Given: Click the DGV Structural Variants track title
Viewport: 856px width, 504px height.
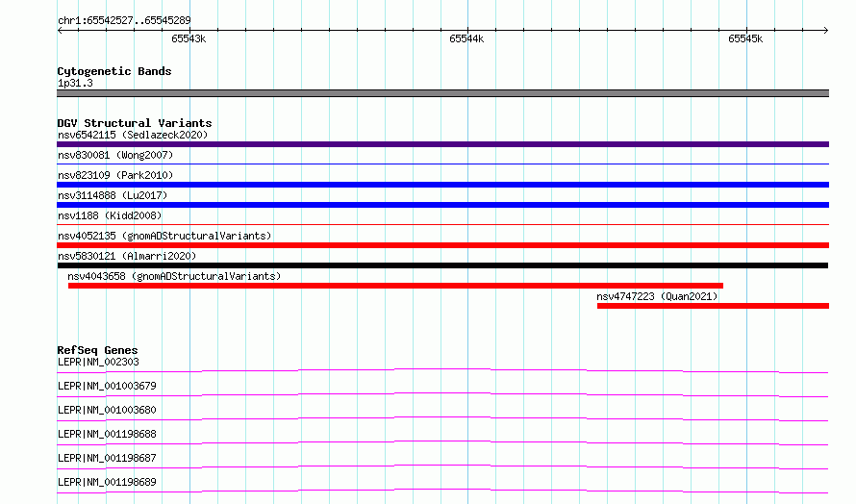Looking at the screenshot, I should (x=135, y=123).
